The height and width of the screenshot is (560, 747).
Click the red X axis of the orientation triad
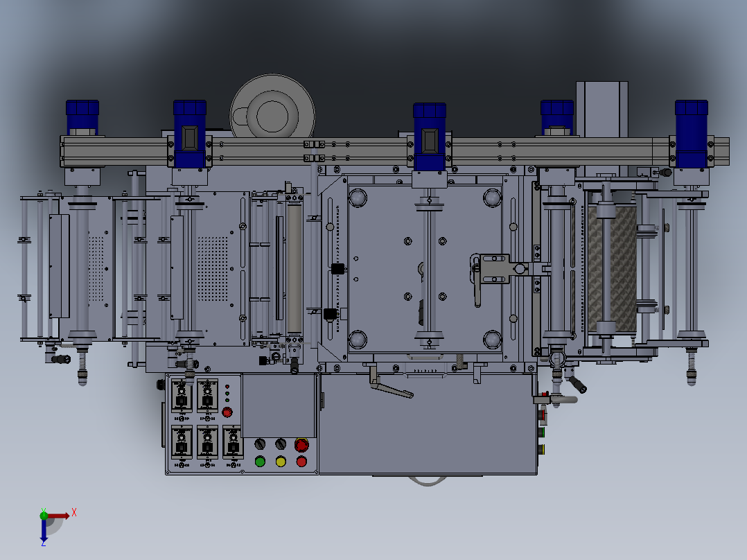58,516
